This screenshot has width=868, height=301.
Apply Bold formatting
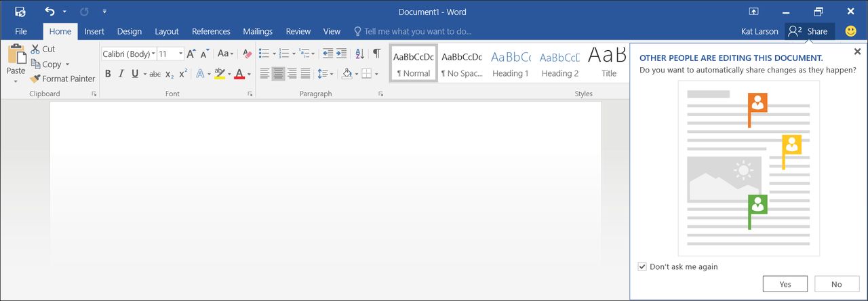click(x=108, y=74)
